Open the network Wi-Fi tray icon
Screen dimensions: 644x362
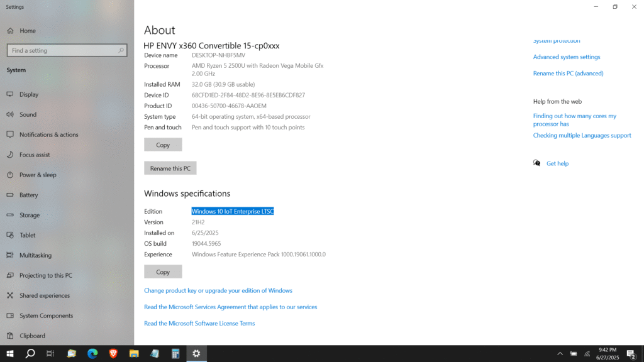point(587,353)
